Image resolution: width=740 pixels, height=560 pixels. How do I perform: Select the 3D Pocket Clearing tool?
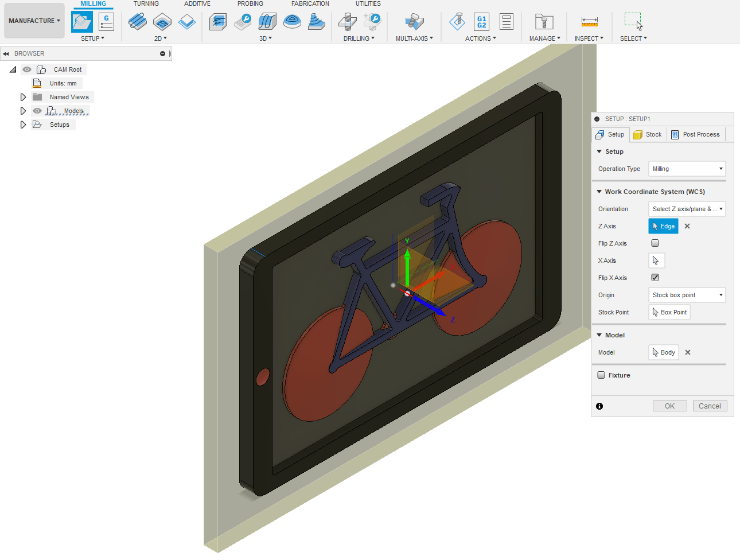coord(243,22)
